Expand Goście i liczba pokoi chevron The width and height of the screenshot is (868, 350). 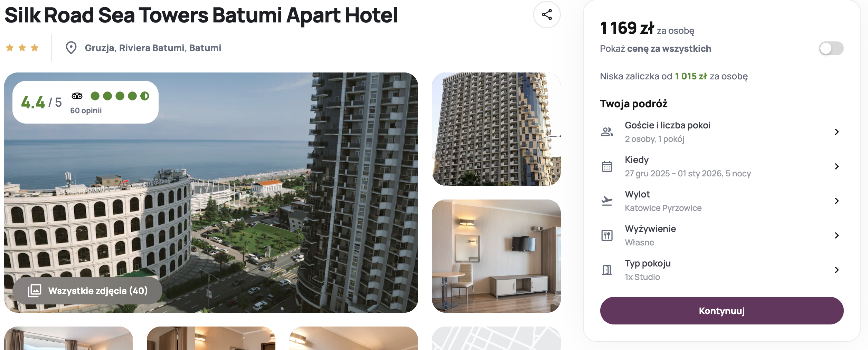pyautogui.click(x=837, y=132)
